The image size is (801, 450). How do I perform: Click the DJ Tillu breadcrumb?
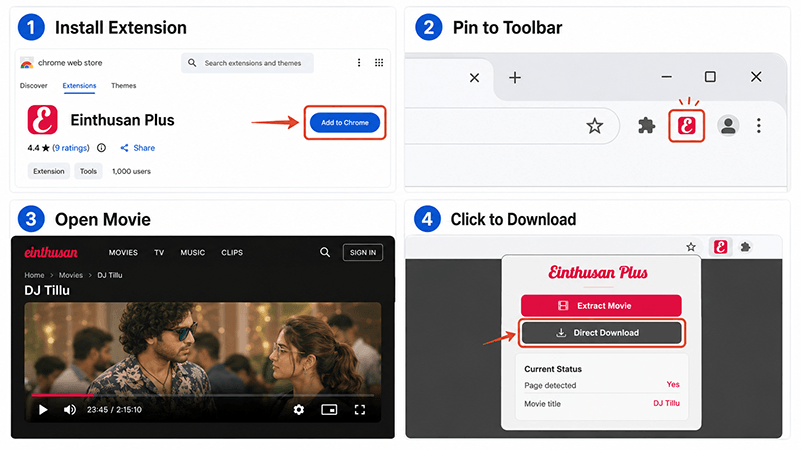(x=110, y=275)
